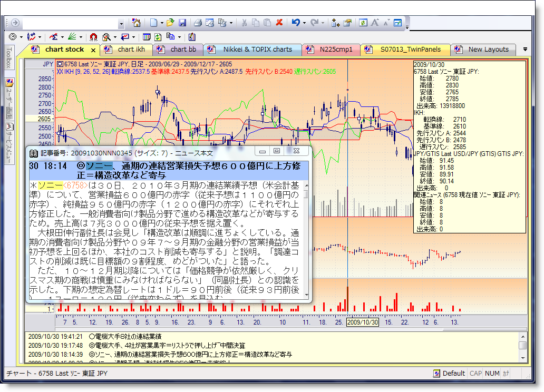This screenshot has width=544, height=392.
Task: Click the 2605 price label on the price axis
Action: tap(44, 119)
